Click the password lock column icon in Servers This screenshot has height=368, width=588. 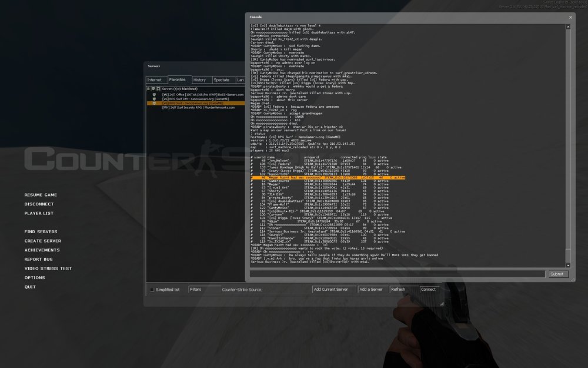149,89
